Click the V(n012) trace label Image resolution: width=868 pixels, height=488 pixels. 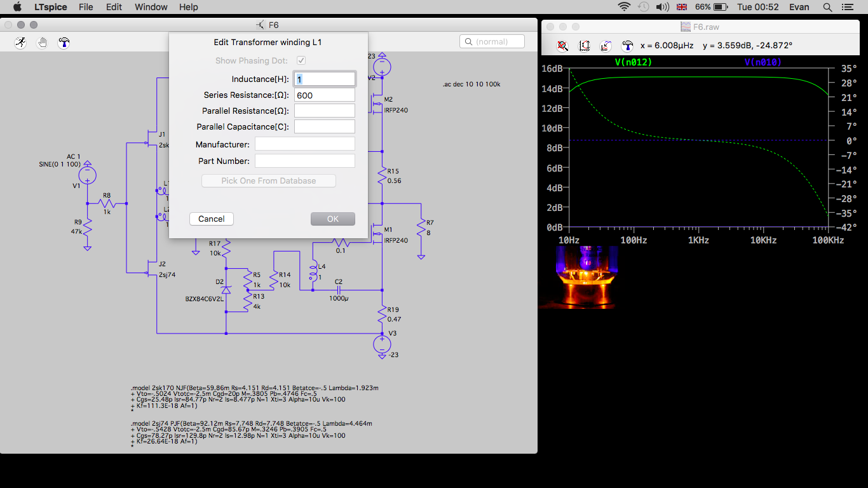634,62
